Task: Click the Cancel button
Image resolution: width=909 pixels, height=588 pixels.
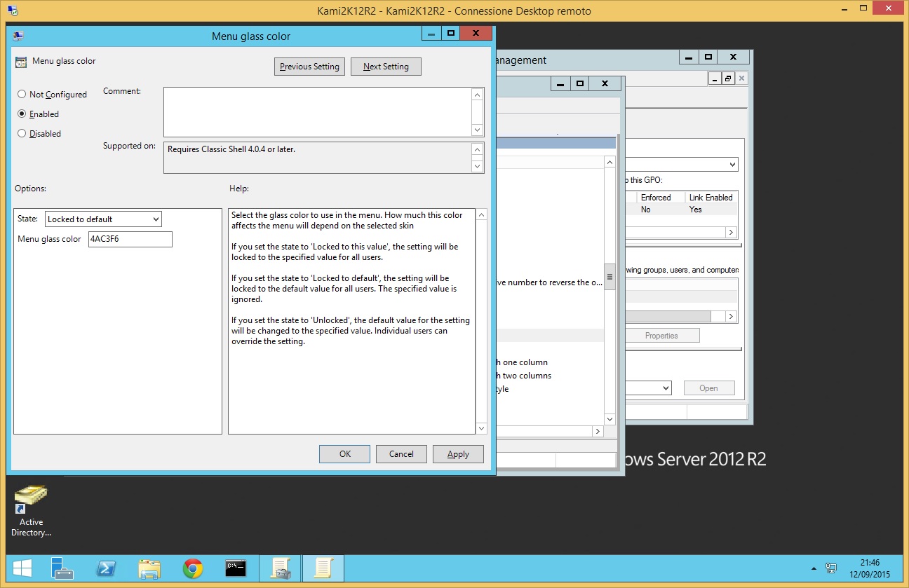Action: click(401, 454)
